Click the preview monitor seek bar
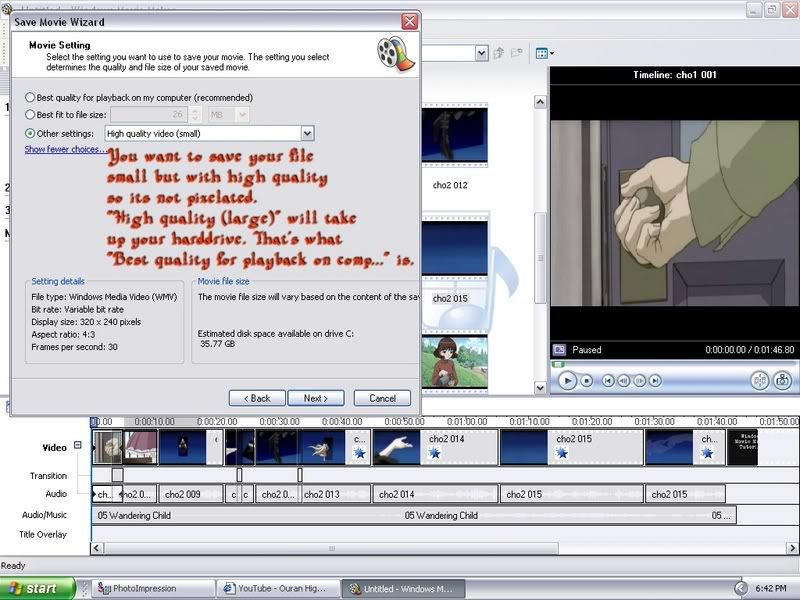The width and height of the screenshot is (800, 600). (x=674, y=364)
